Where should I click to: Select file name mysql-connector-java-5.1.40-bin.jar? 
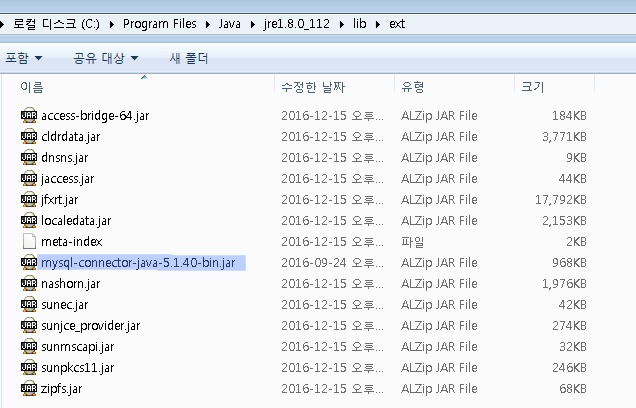tap(138, 263)
